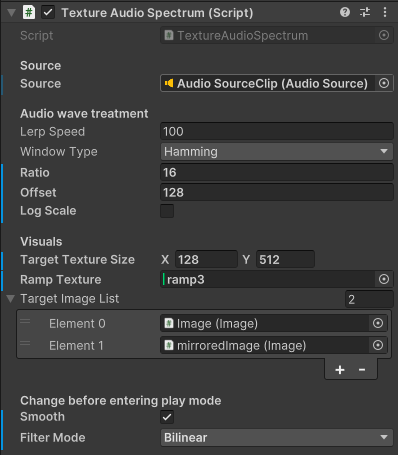Click the Lerp Speed label
398x455 pixels.
pyautogui.click(x=52, y=131)
